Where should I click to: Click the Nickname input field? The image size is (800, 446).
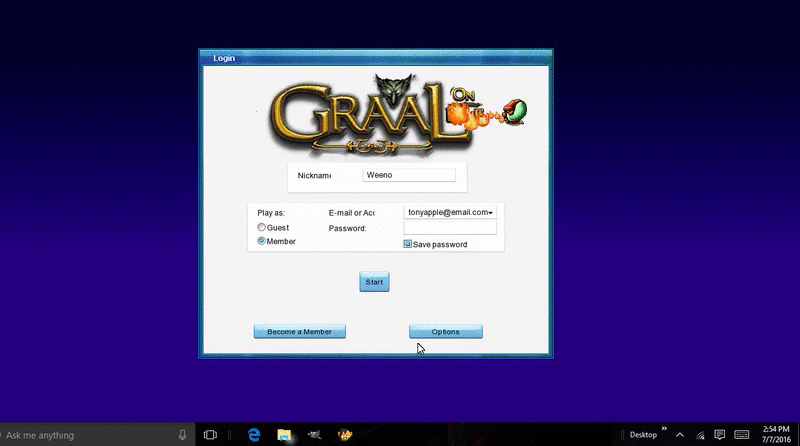click(409, 175)
